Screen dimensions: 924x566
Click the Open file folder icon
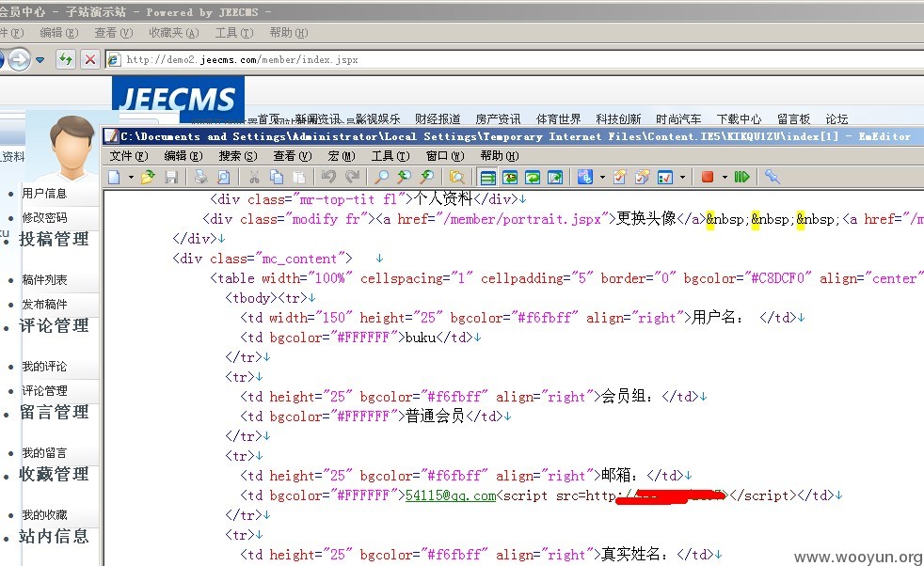pos(148,178)
